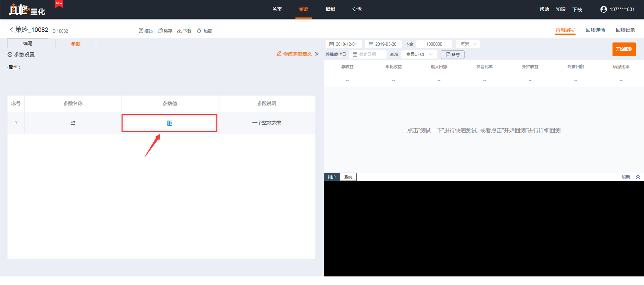Click the 下载 download icon in strategy toolbar
Viewport: 644px width, 285px height.
click(179, 31)
